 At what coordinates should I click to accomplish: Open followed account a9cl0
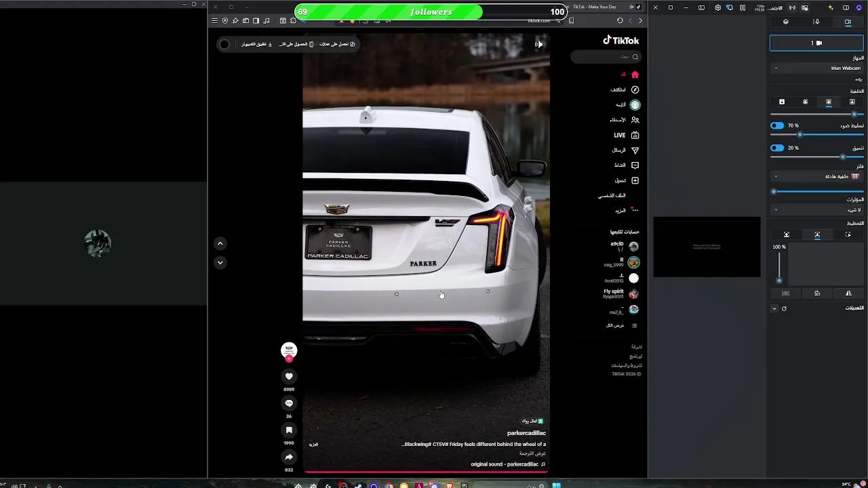click(625, 247)
